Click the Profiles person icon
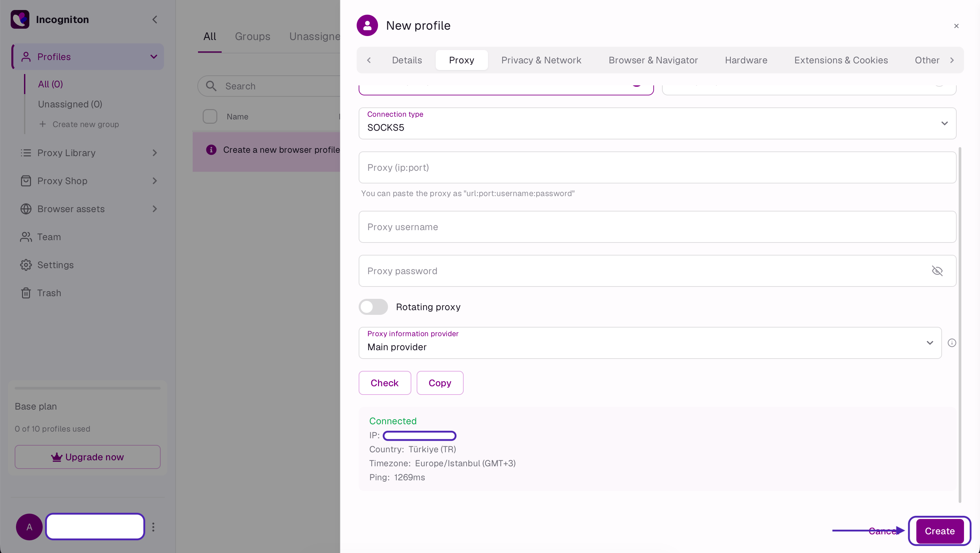Screen dimensions: 980x553 pyautogui.click(x=26, y=57)
